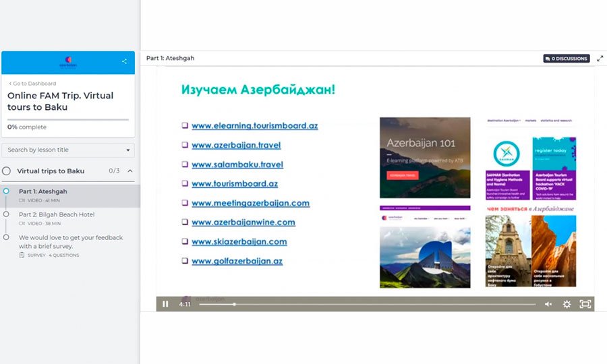Open www.golfazerbaijan.az link
The image size is (607, 364).
(x=237, y=261)
